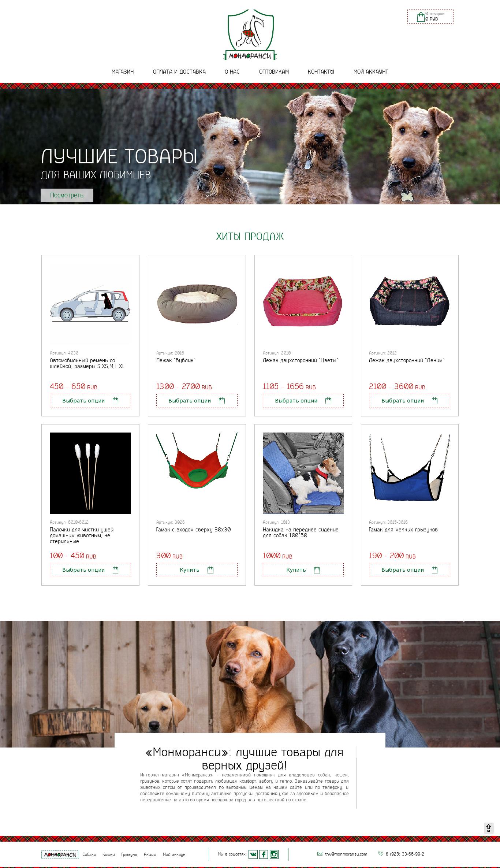This screenshot has width=500, height=868.
Task: Buy the Гамак с входом сверху 30х30
Action: point(197,570)
